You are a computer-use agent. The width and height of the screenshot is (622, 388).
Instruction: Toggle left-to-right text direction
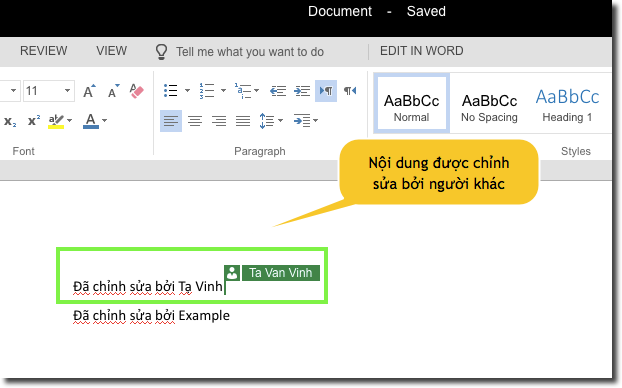(x=326, y=91)
